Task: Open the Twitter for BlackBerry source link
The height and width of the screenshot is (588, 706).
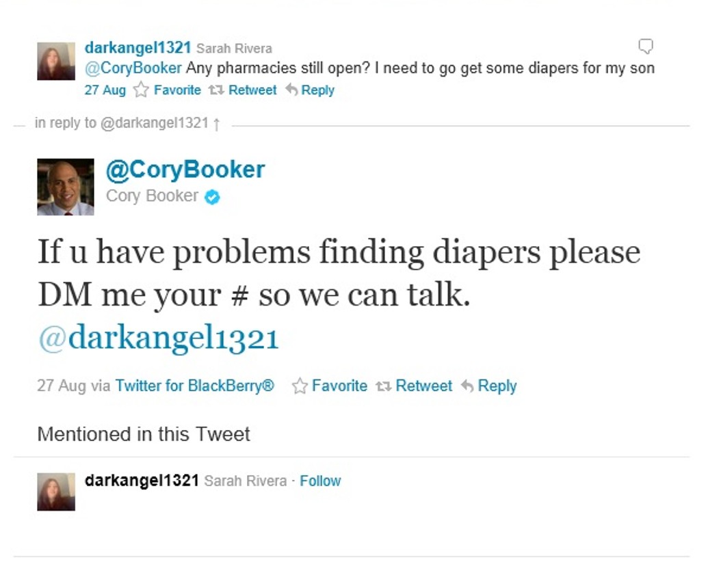Action: [x=194, y=386]
